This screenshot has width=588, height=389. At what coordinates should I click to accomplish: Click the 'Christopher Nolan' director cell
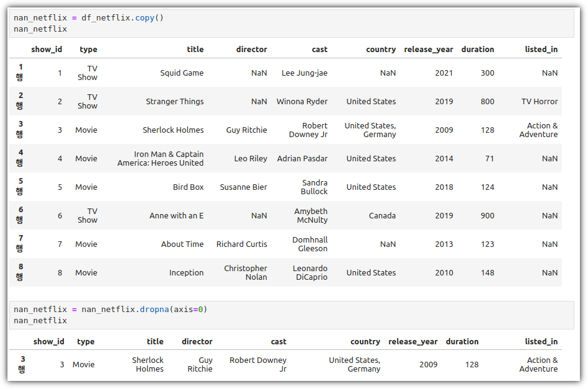pyautogui.click(x=246, y=273)
